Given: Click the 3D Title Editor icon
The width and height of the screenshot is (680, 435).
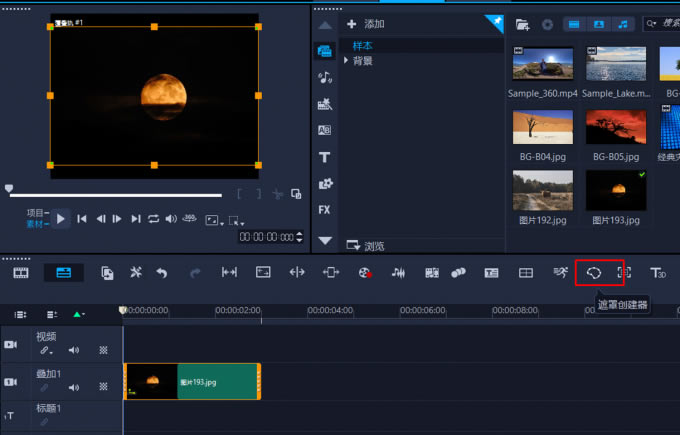Looking at the screenshot, I should 658,272.
